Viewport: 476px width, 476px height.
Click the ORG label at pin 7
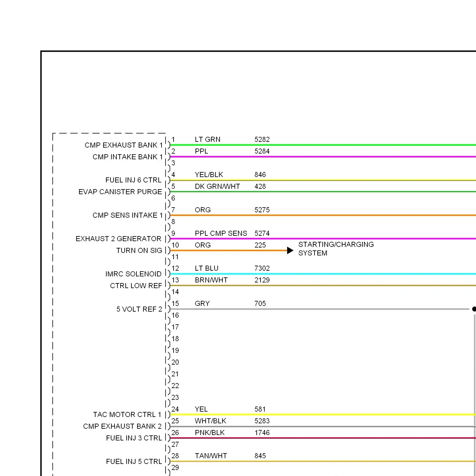tap(203, 210)
